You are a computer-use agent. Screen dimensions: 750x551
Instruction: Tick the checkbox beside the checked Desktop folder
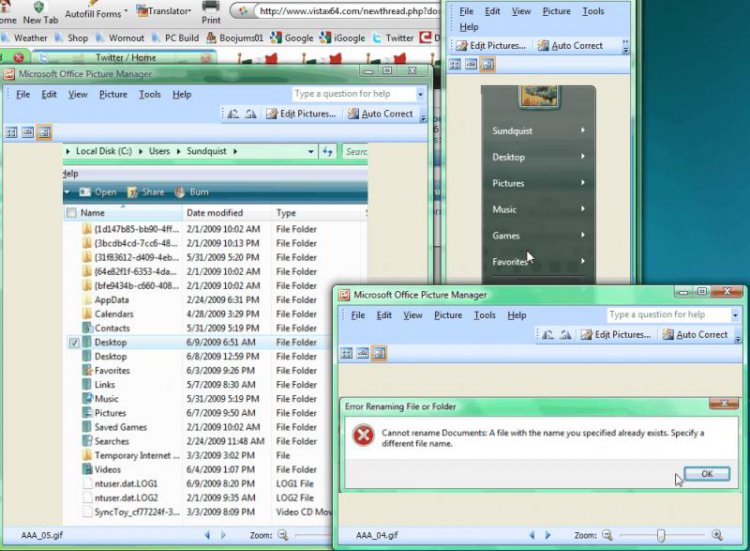74,342
